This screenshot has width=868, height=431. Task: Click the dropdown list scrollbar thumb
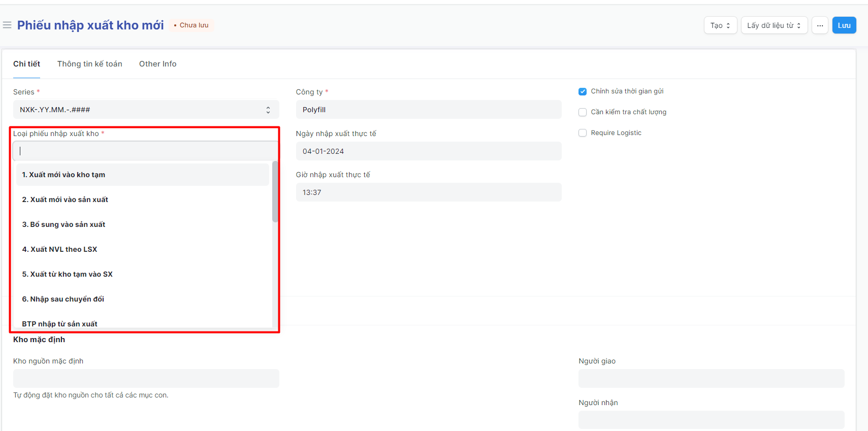[275, 192]
